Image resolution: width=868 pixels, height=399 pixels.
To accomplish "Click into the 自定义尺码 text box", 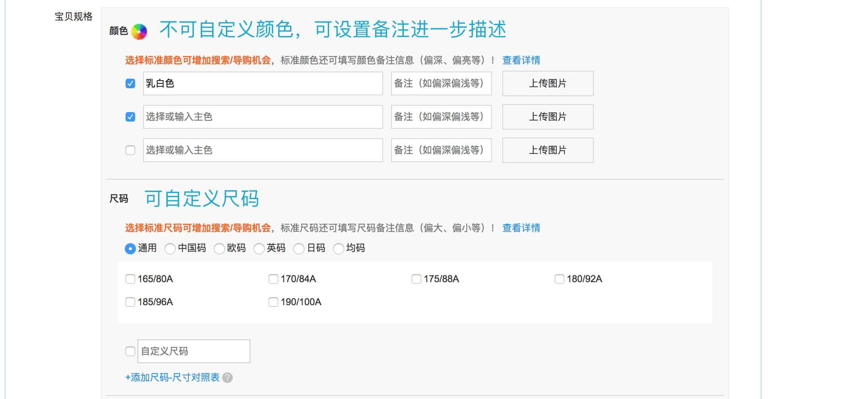I will pos(194,351).
